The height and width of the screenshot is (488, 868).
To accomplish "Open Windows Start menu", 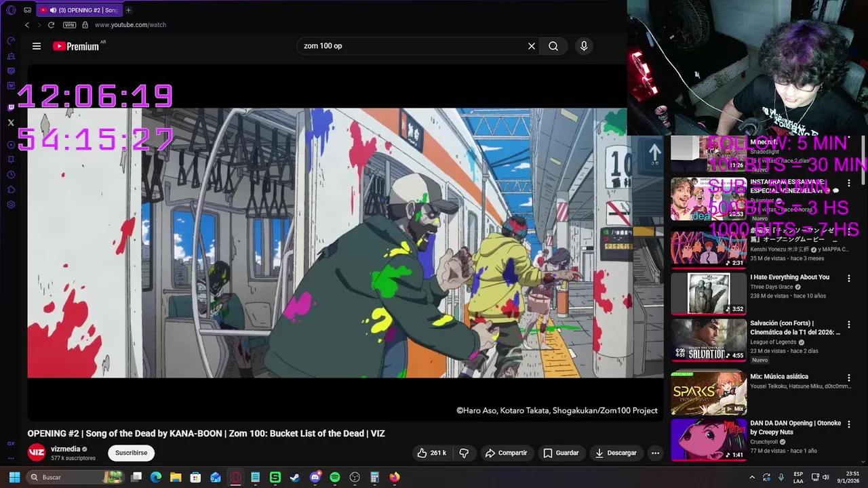I will (x=14, y=477).
